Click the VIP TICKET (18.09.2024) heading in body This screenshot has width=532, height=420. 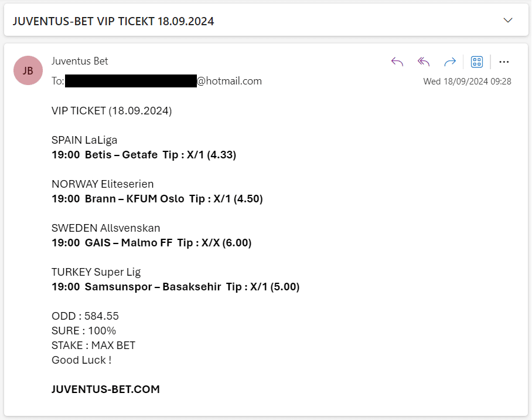[x=112, y=111]
